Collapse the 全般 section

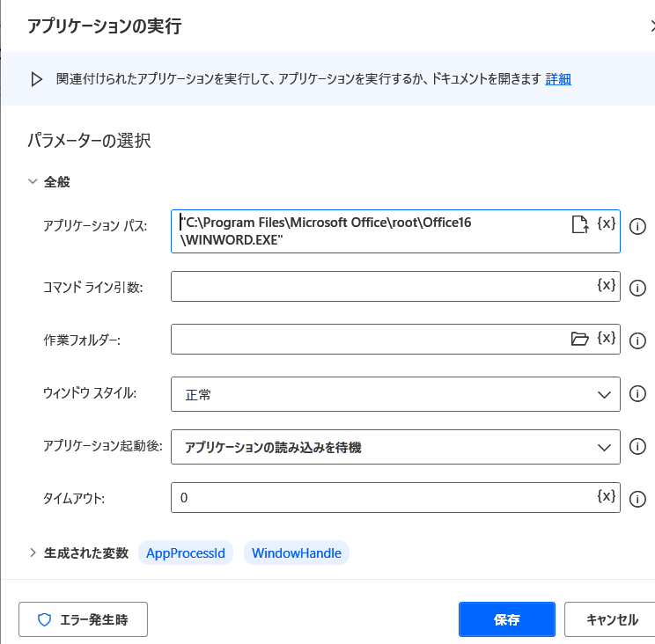pyautogui.click(x=33, y=181)
